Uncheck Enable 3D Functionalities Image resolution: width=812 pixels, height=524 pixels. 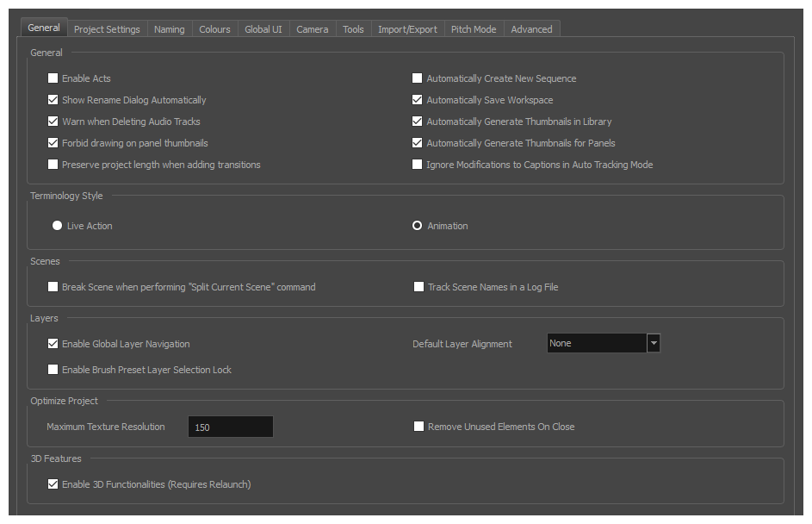tap(53, 484)
